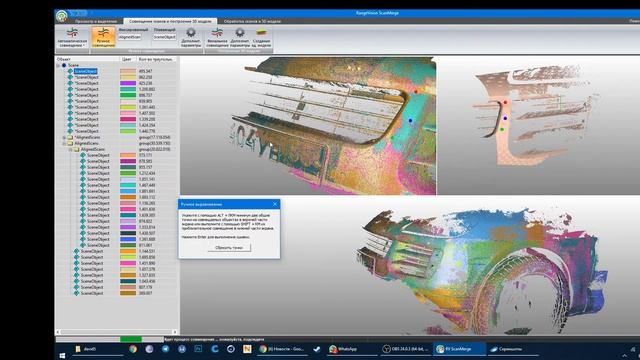Click the blue marker point on the grille scan

(x=411, y=120)
